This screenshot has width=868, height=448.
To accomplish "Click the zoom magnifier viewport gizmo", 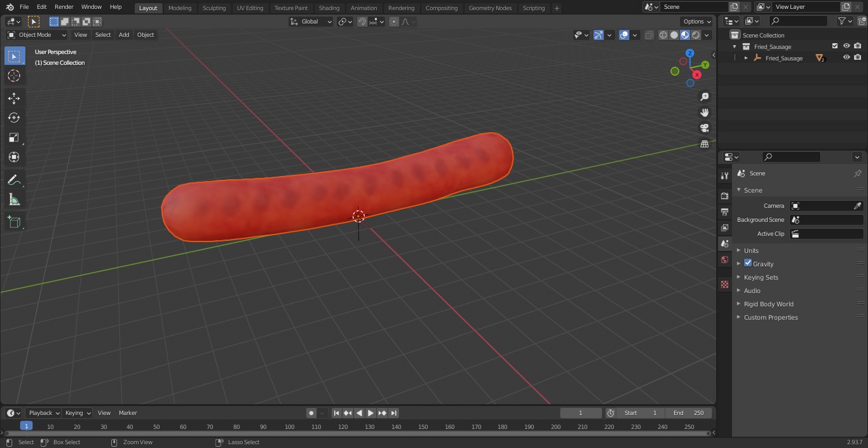I will 705,97.
